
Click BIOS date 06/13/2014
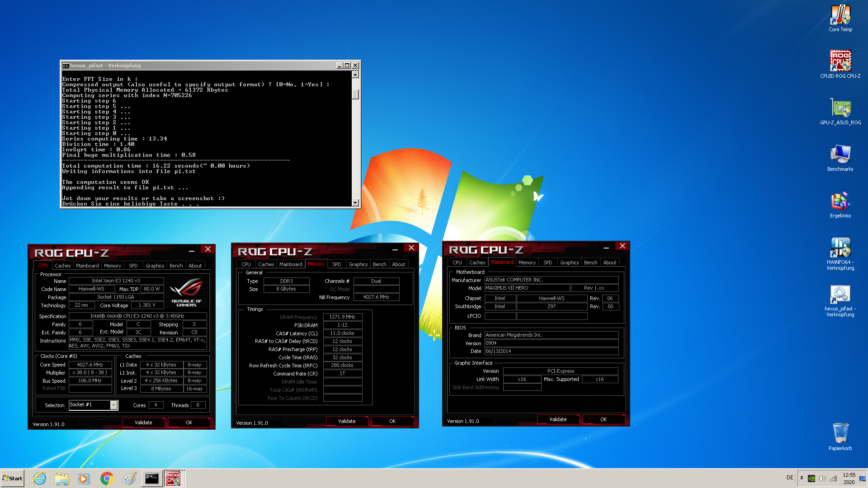[552, 351]
